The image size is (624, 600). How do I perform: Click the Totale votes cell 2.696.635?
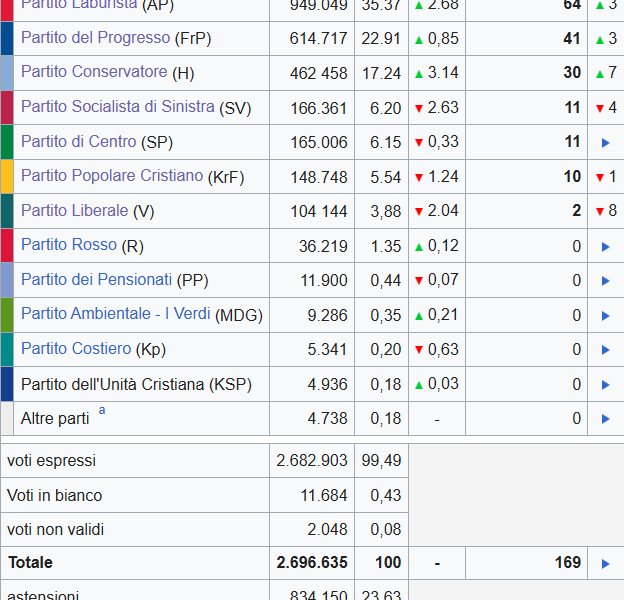coord(312,563)
